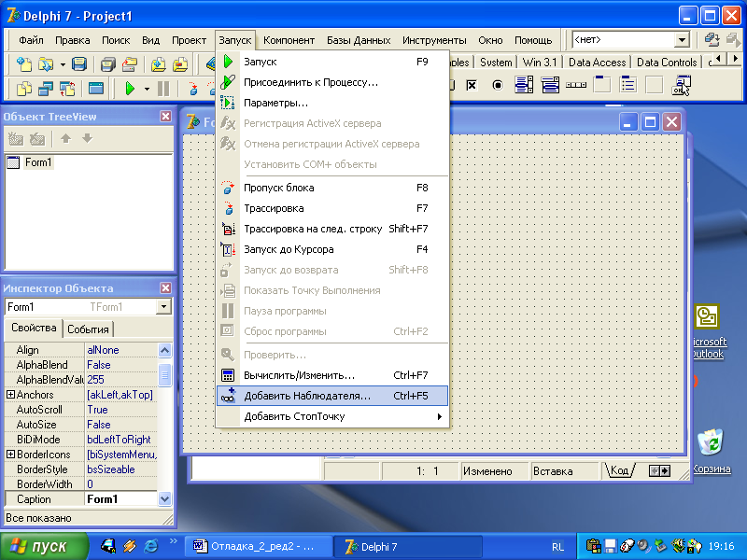The image size is (747, 560).
Task: Select the ActionList component in palette
Action: 682,85
